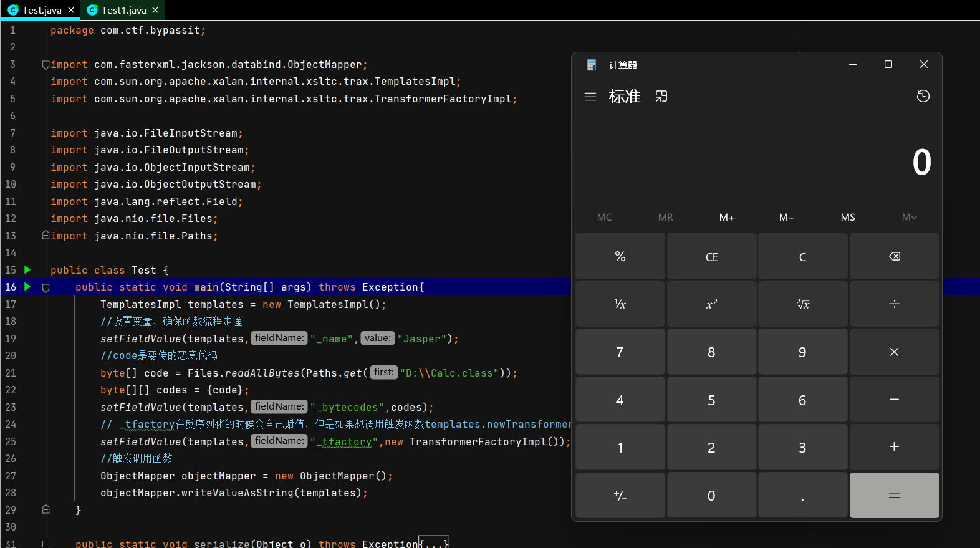This screenshot has height=548, width=980.
Task: Click the M- memory subtract button
Action: pos(787,218)
